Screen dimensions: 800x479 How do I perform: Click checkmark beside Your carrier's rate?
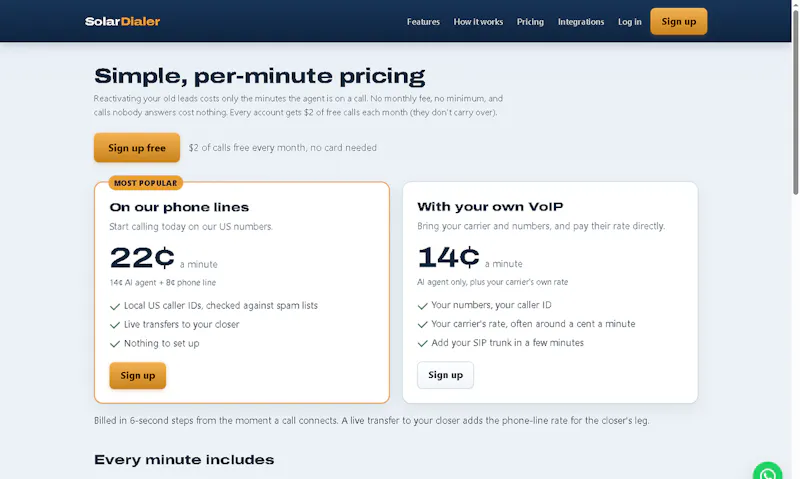(422, 324)
